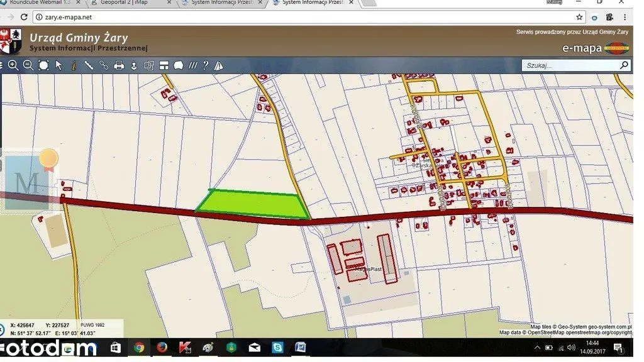Bookmark this page with the star icon

point(579,17)
